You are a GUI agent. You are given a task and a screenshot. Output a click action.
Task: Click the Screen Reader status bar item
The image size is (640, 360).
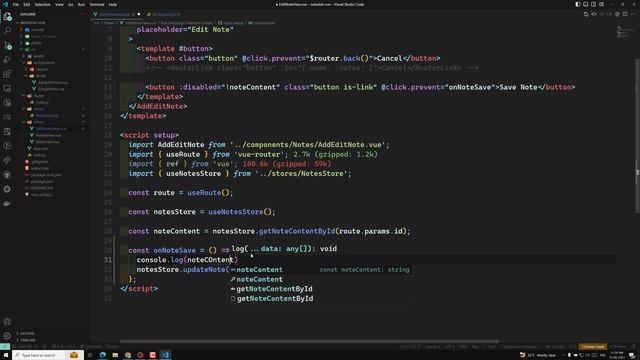point(593,347)
